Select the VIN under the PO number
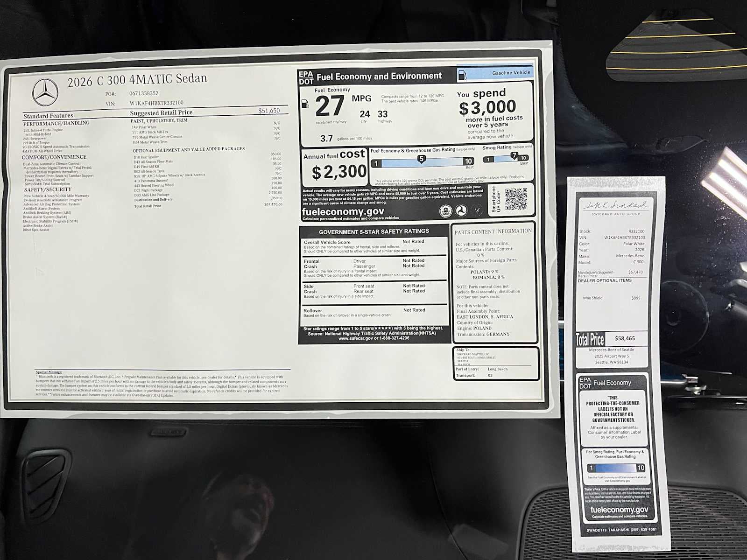This screenshot has height=560, width=747. click(156, 103)
